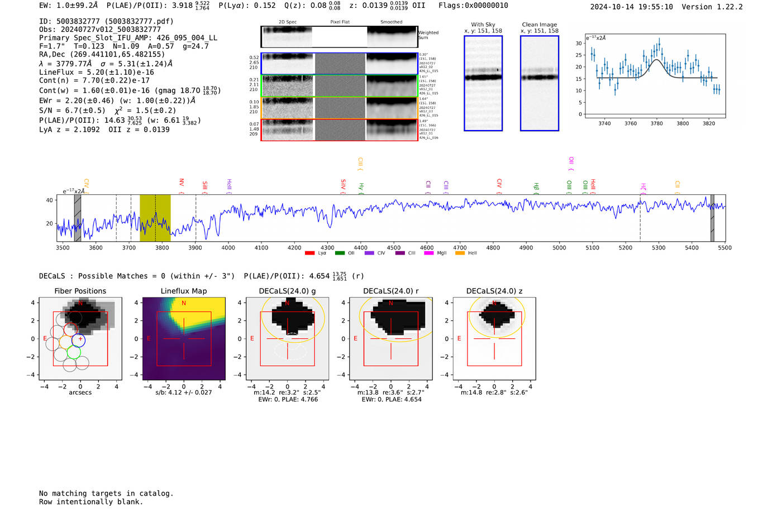Click the 'ID: 5003832777 (5003832777.pdf)' line

(106, 21)
